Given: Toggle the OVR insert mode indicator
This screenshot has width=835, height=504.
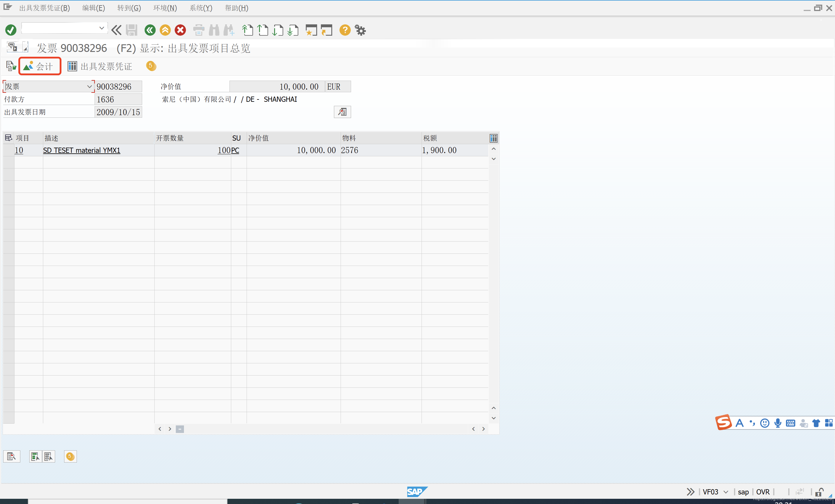Looking at the screenshot, I should coord(762,492).
